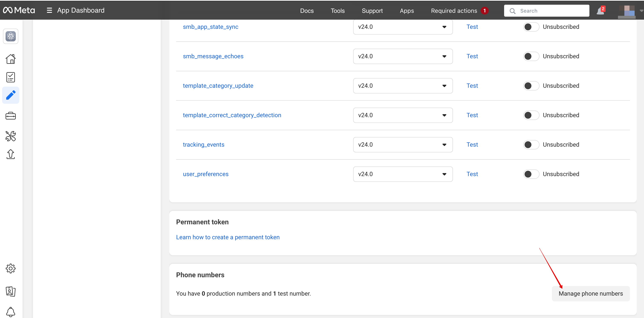
Task: Open the home dashboard sidebar icon
Action: click(10, 59)
